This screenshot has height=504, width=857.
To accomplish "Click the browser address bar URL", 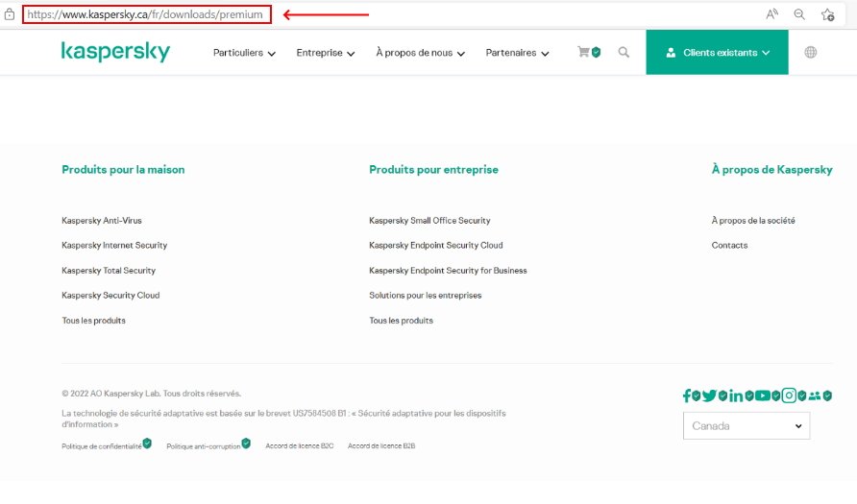I will (x=146, y=14).
